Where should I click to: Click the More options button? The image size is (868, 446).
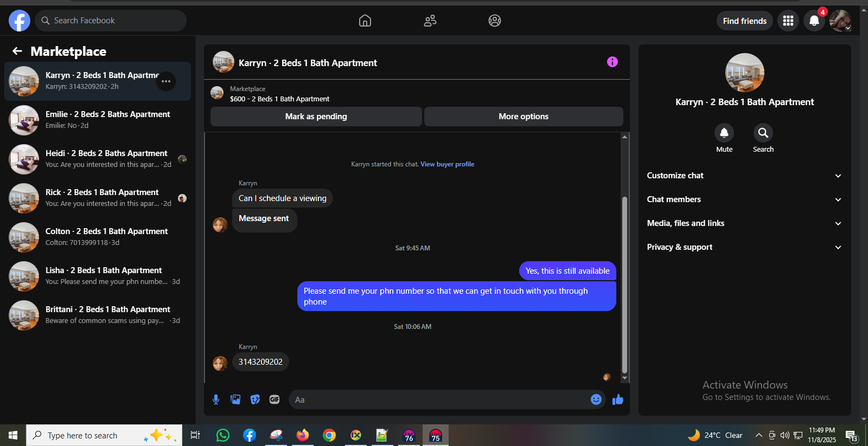tap(524, 117)
